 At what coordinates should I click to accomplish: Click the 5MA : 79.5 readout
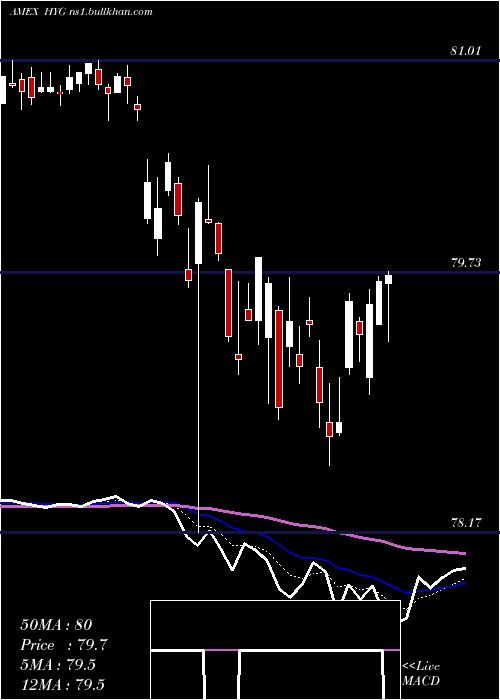(x=58, y=664)
